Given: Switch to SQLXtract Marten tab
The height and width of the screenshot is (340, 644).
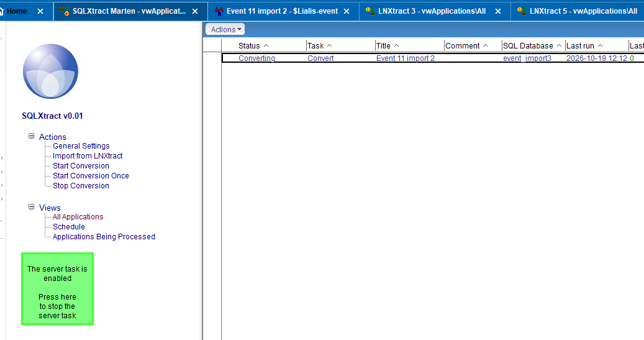Looking at the screenshot, I should (129, 11).
